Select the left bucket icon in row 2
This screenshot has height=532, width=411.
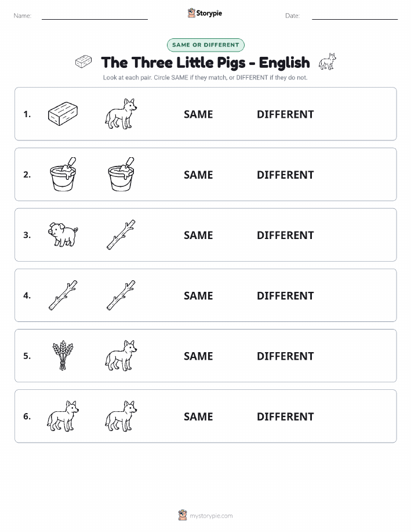click(63, 174)
